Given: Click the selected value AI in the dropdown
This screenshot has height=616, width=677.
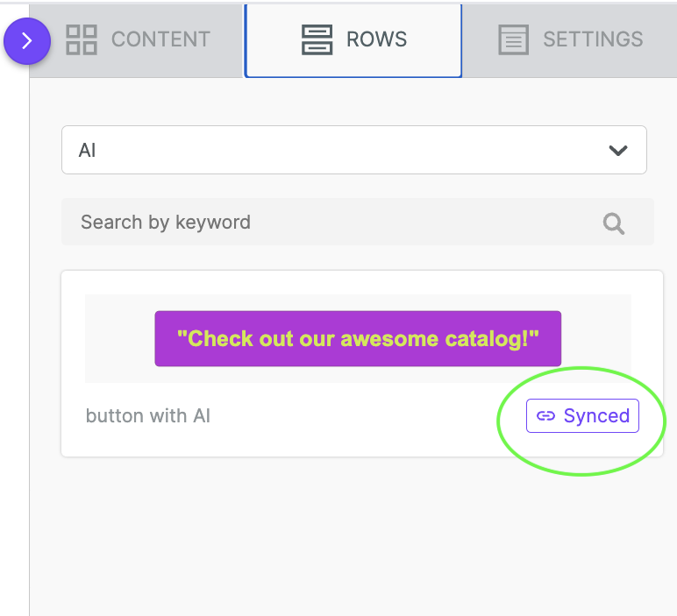Looking at the screenshot, I should tap(87, 151).
